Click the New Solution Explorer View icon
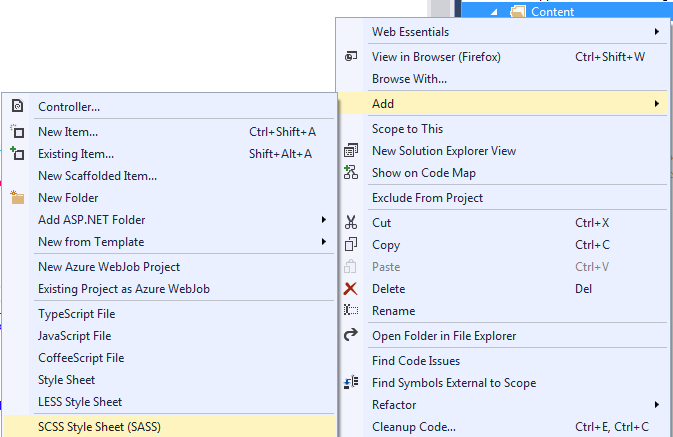The image size is (673, 437). [x=351, y=150]
